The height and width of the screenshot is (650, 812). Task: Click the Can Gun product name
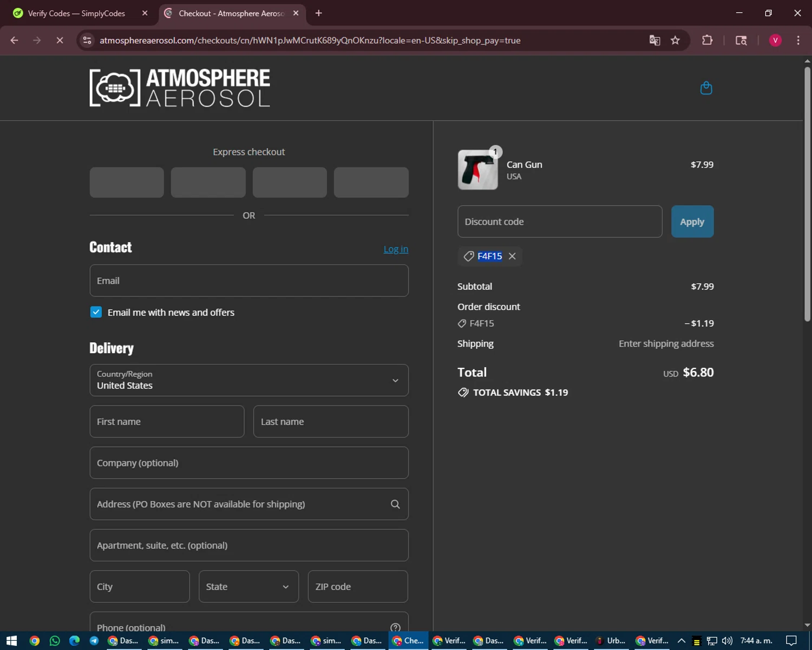[x=525, y=165]
